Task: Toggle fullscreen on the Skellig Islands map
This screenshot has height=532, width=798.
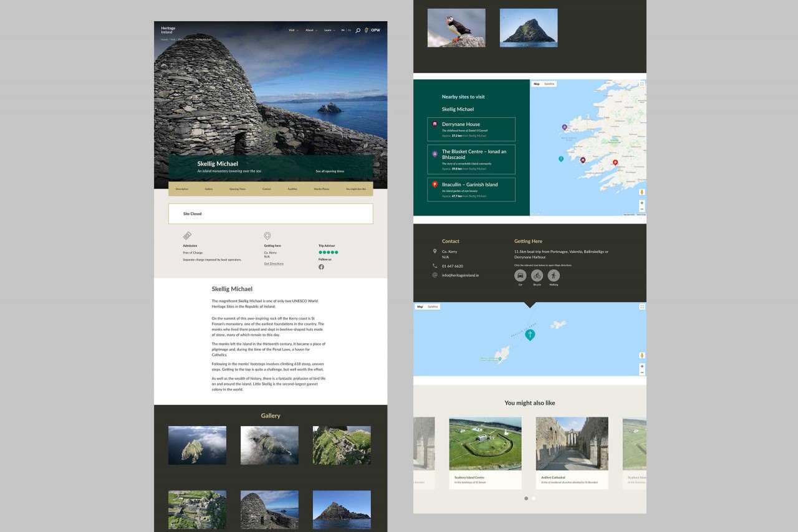Action: point(642,306)
